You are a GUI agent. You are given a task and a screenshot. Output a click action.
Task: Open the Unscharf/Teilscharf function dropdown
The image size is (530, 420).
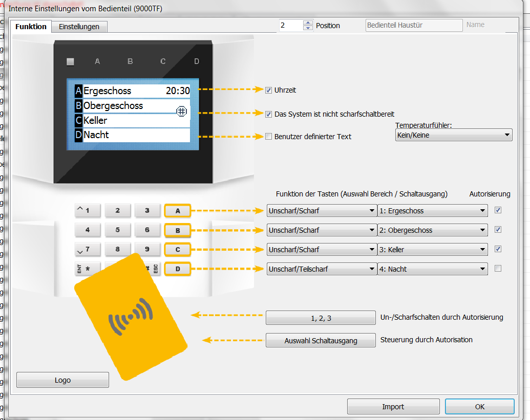tap(322, 269)
